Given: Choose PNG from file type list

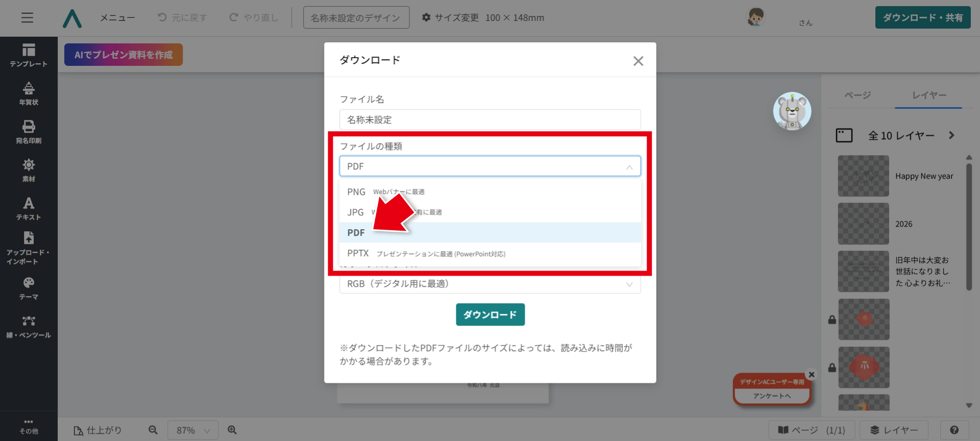Looking at the screenshot, I should [356, 192].
